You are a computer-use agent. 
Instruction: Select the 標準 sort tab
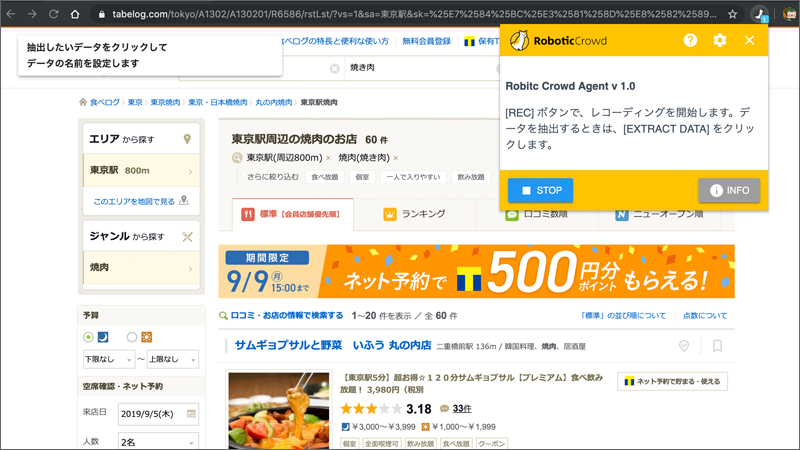pos(293,214)
